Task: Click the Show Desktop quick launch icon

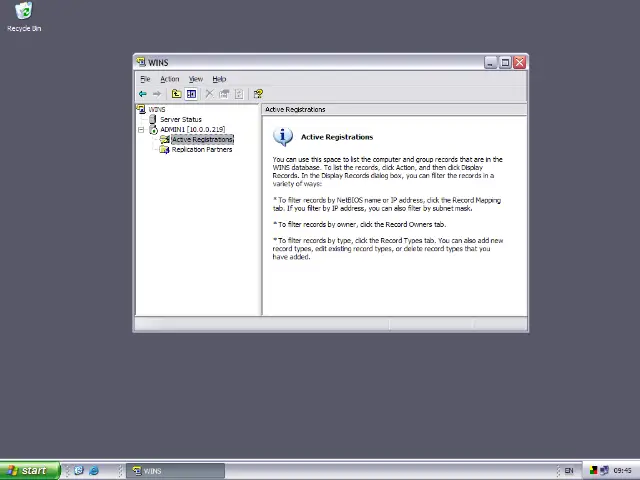Action: 79,470
